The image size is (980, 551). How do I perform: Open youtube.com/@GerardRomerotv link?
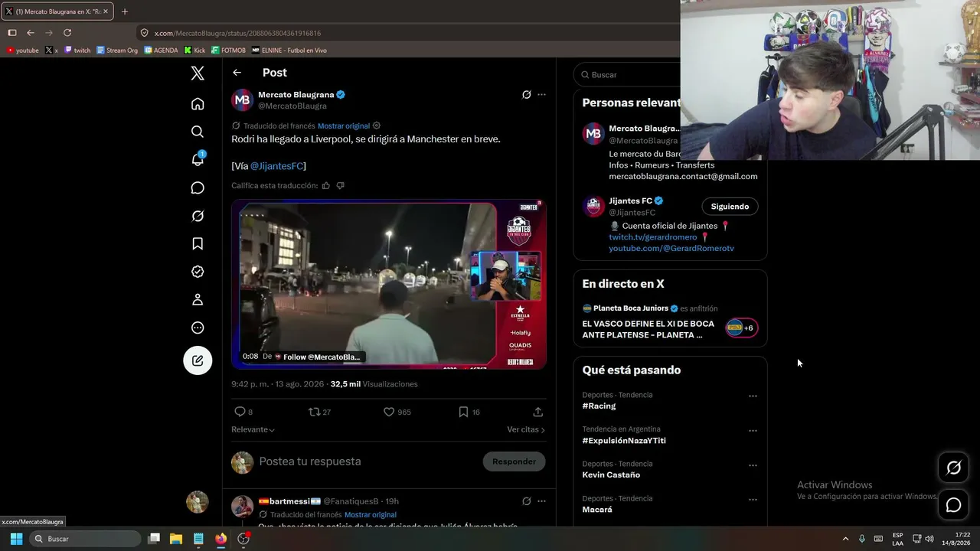coord(671,249)
